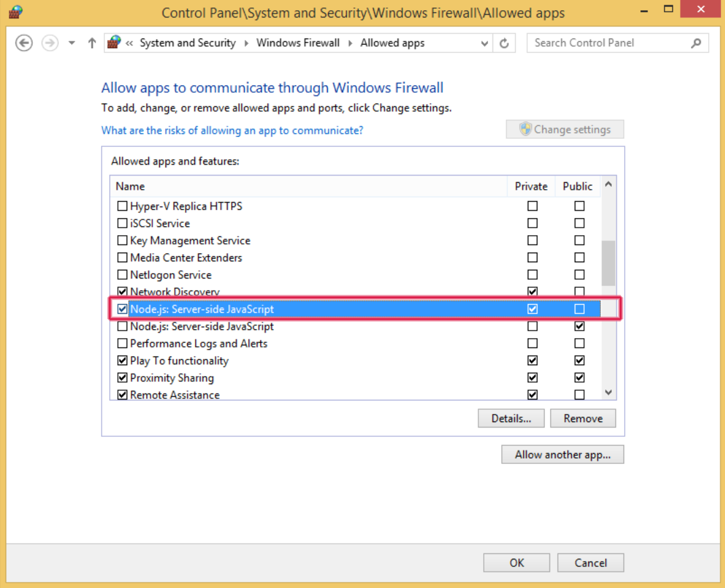
Task: Enable the Media Center Extenders checkbox
Action: (122, 257)
